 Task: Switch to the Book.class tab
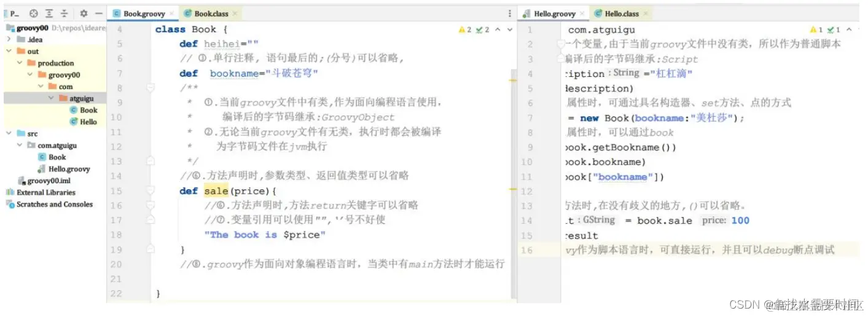211,14
